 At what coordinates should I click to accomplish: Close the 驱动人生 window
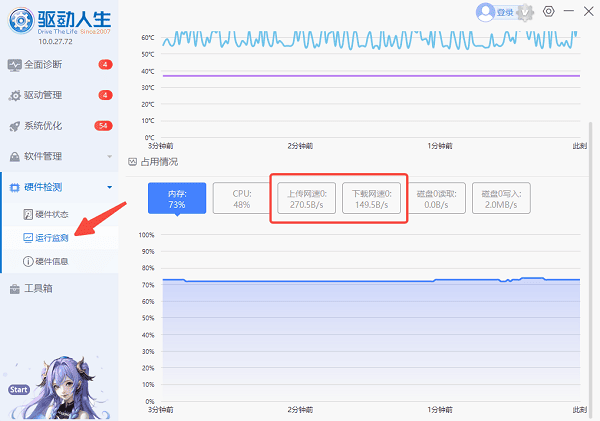click(x=589, y=11)
